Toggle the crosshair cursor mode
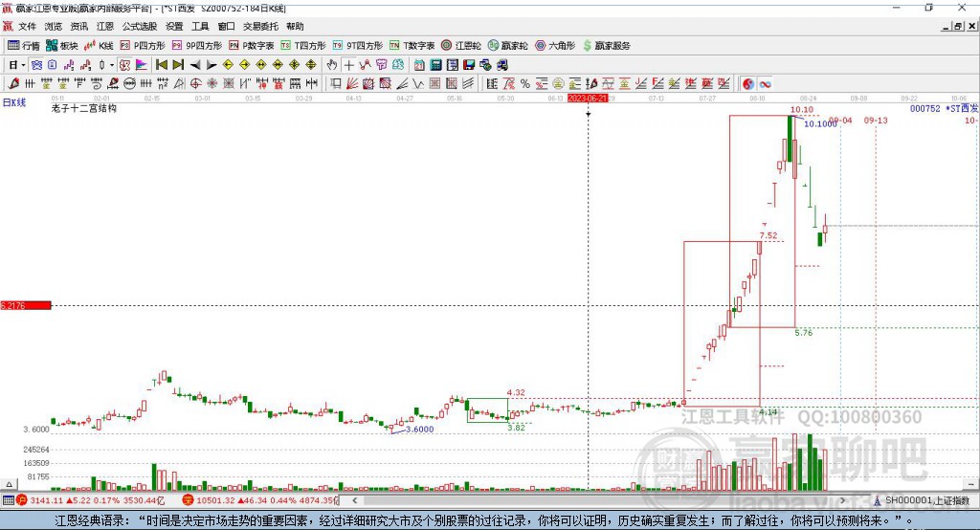The height and width of the screenshot is (530, 980). pyautogui.click(x=348, y=65)
